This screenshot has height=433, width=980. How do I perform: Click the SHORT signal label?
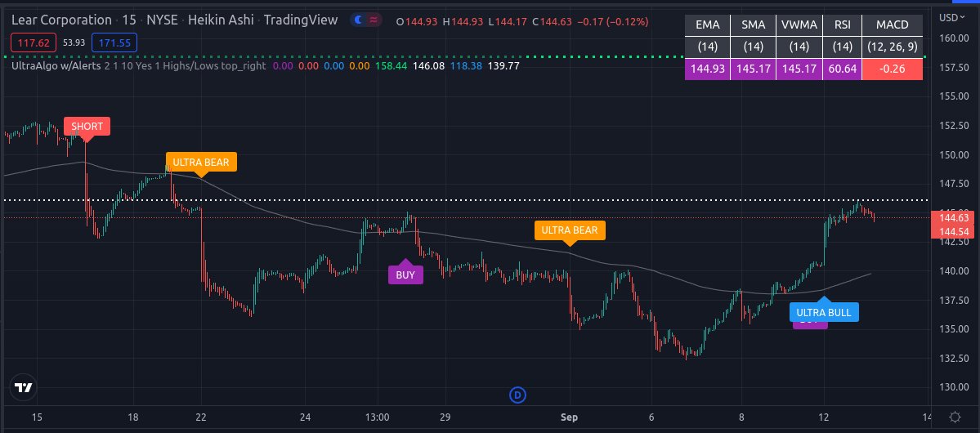tap(87, 126)
